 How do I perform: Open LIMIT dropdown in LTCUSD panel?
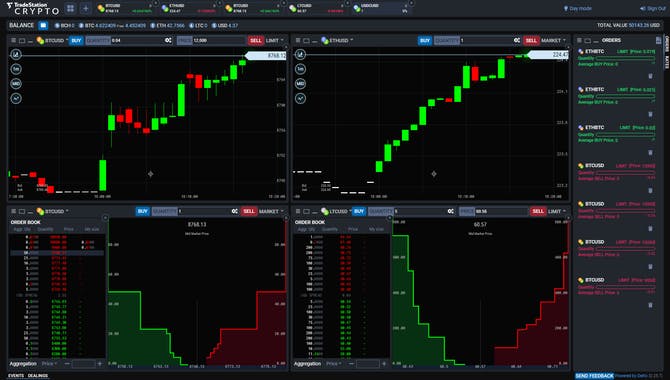[x=557, y=212]
